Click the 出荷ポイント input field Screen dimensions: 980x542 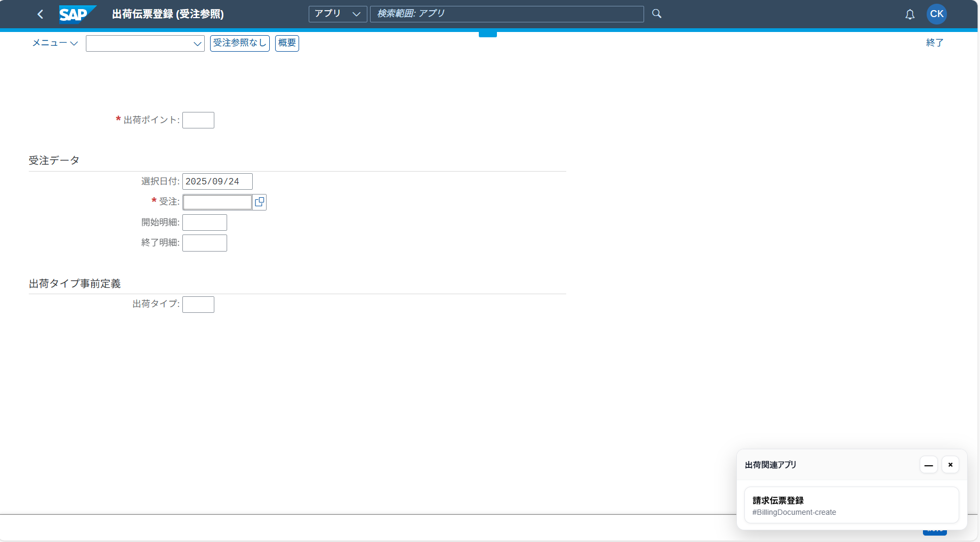[198, 120]
